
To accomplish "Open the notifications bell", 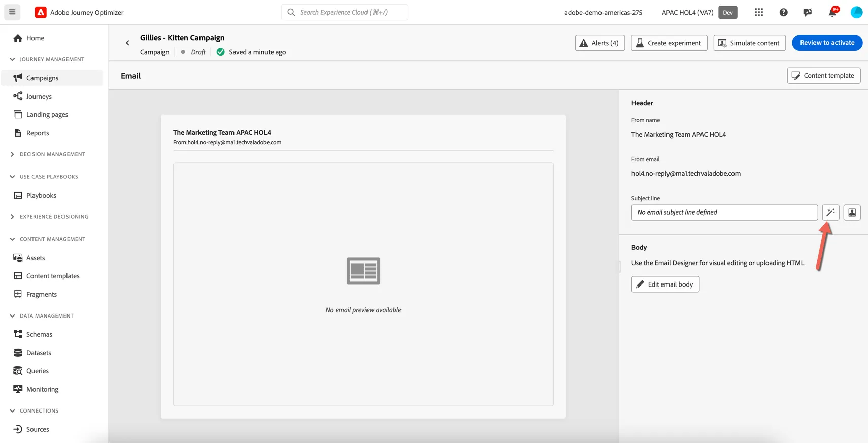I will pos(832,12).
